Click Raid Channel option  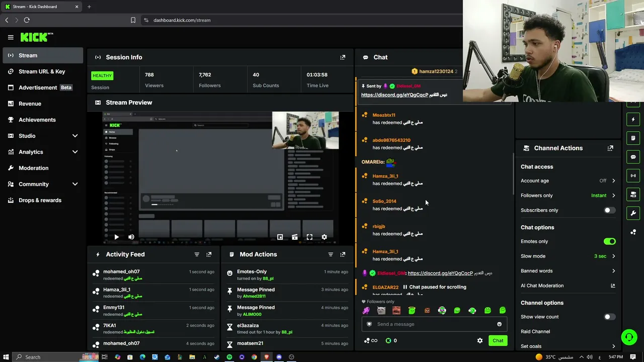tap(535, 332)
